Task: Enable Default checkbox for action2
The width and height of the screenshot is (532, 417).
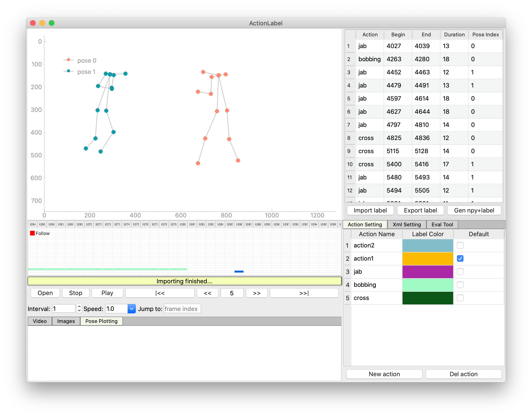Action: coord(460,245)
